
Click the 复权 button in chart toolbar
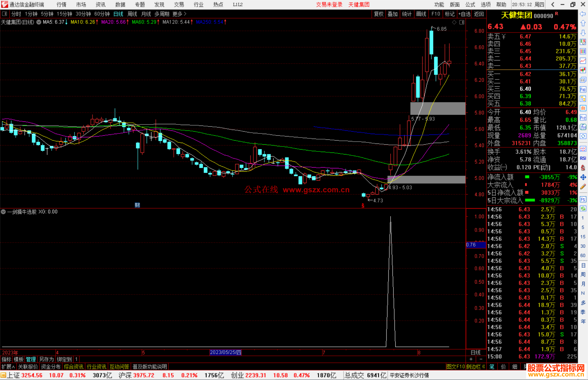click(x=378, y=14)
